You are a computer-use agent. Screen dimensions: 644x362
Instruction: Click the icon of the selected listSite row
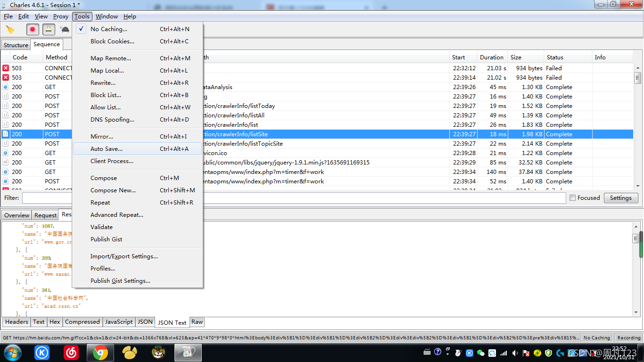pyautogui.click(x=6, y=134)
